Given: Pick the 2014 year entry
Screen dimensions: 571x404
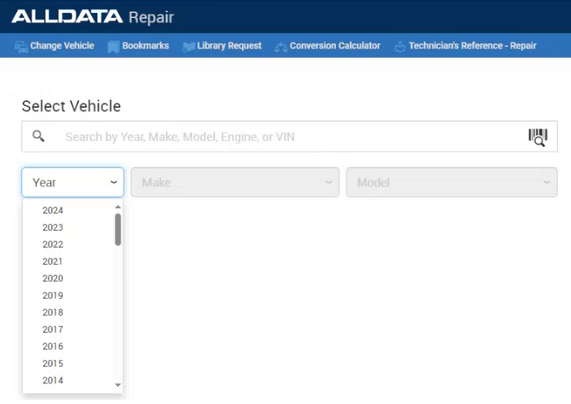Looking at the screenshot, I should pyautogui.click(x=53, y=380).
